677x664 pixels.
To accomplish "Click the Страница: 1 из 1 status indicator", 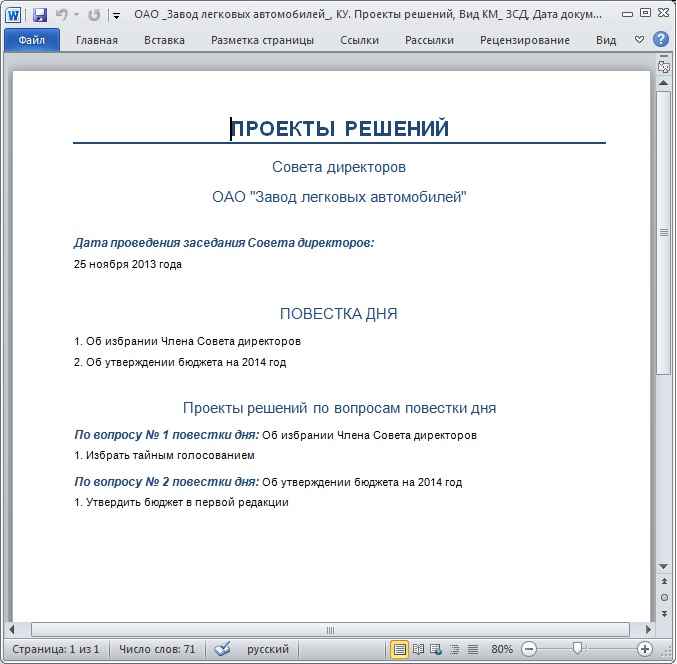I will tap(56, 649).
